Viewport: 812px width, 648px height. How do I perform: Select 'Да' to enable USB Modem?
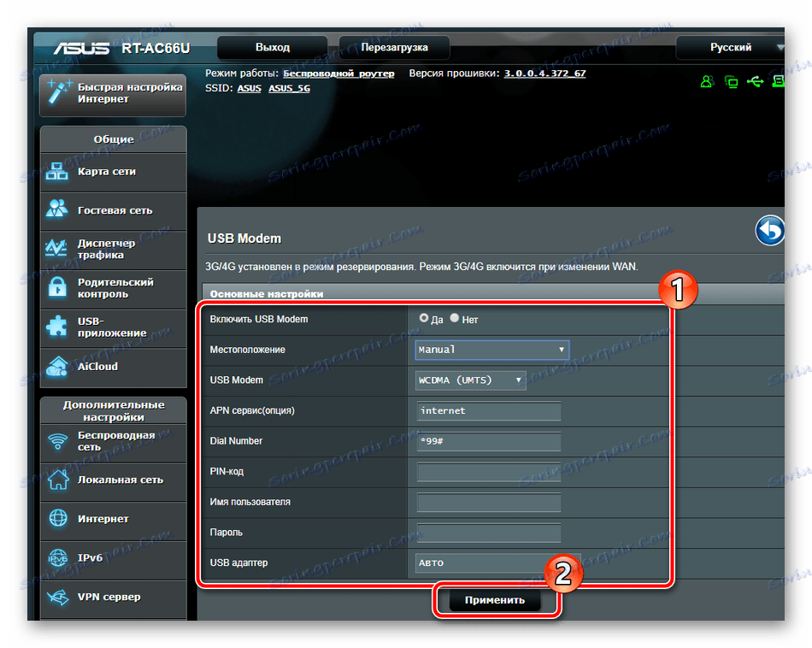click(x=424, y=318)
